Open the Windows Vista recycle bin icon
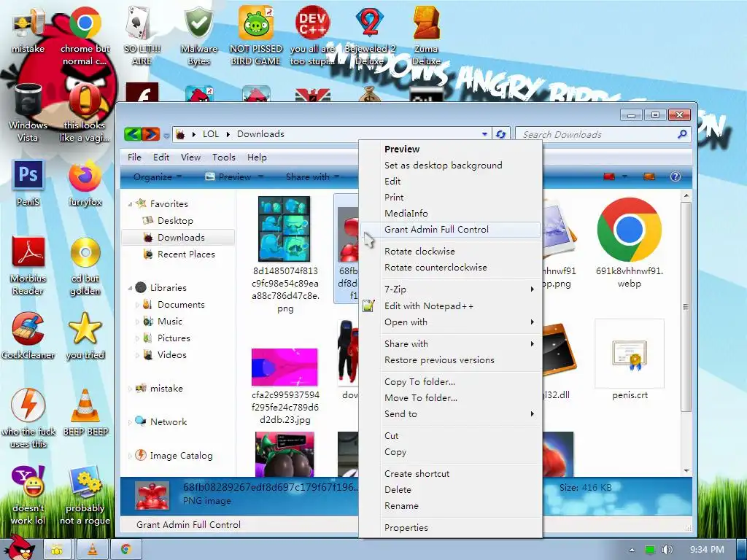Image resolution: width=747 pixels, height=560 pixels. tap(28, 112)
